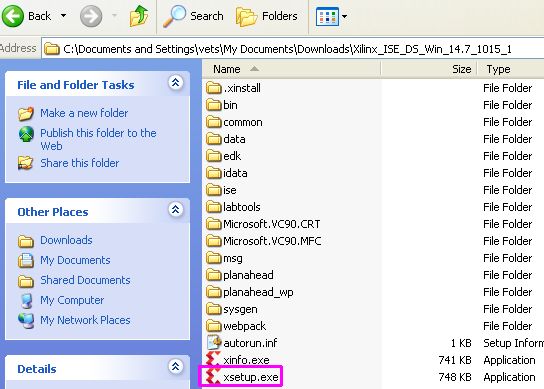Open My Network Places link
The height and width of the screenshot is (389, 544).
pos(85,320)
